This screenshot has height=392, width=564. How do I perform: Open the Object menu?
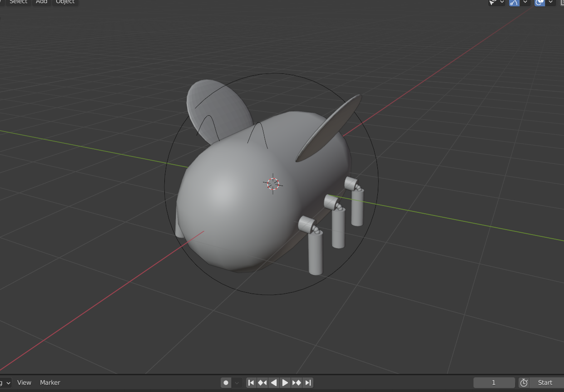pyautogui.click(x=65, y=2)
